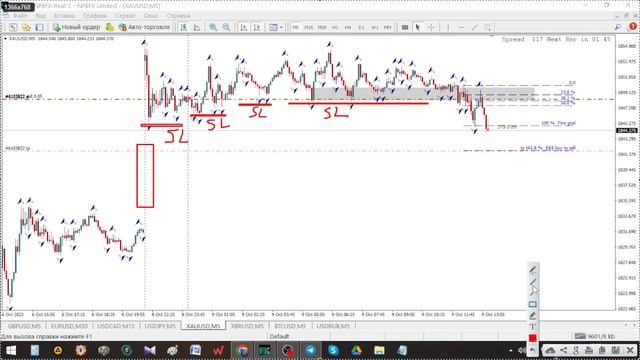
Task: Open the Файл menu
Action: 20,16
